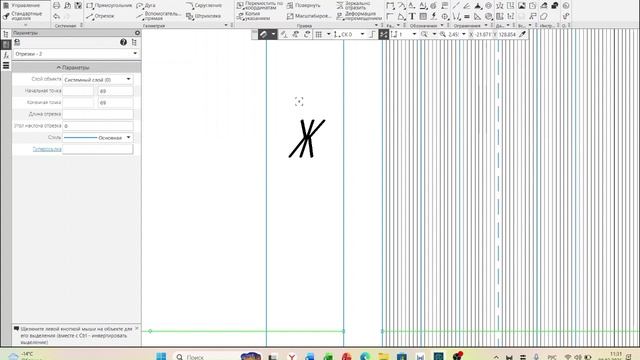Click the printer icon in Системная group
This screenshot has width=640, height=360.
coord(57,6)
